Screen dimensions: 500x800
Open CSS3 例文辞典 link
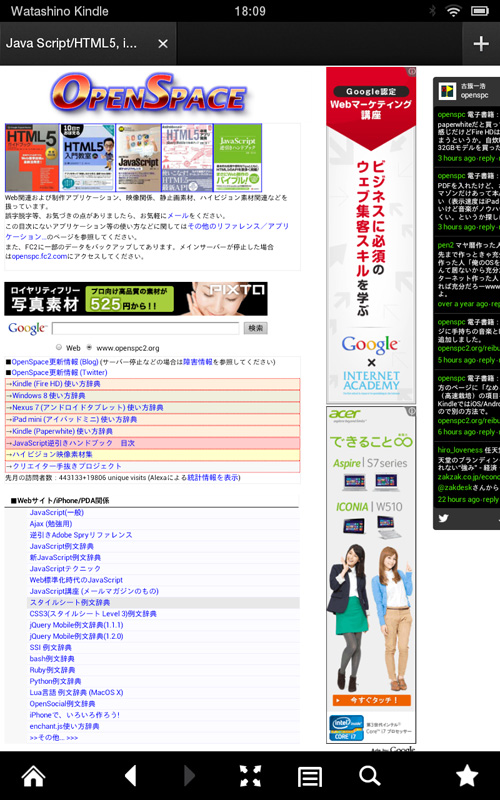click(93, 614)
